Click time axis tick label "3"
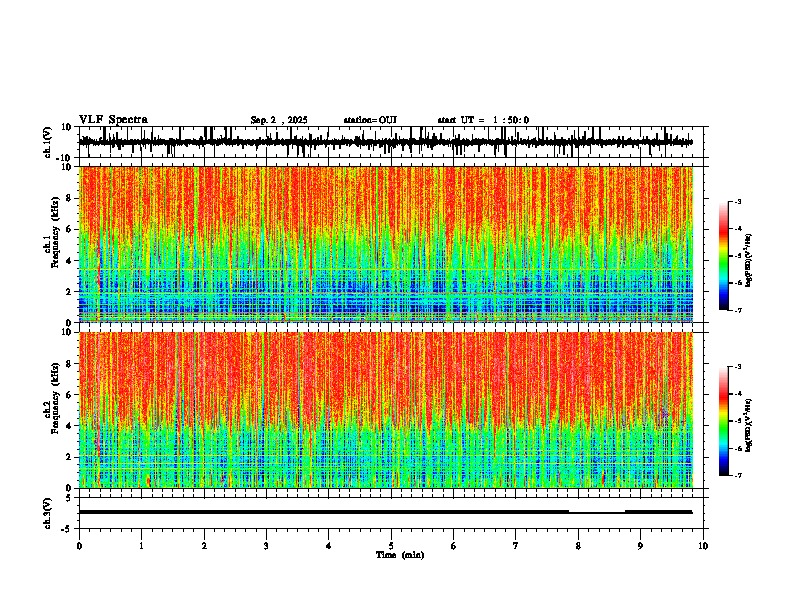 (266, 546)
